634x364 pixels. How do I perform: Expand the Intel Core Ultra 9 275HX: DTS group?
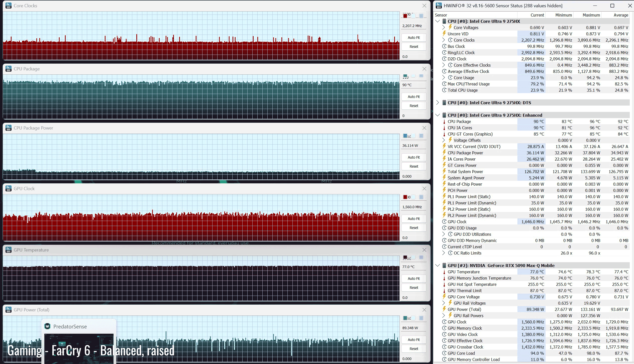click(438, 102)
